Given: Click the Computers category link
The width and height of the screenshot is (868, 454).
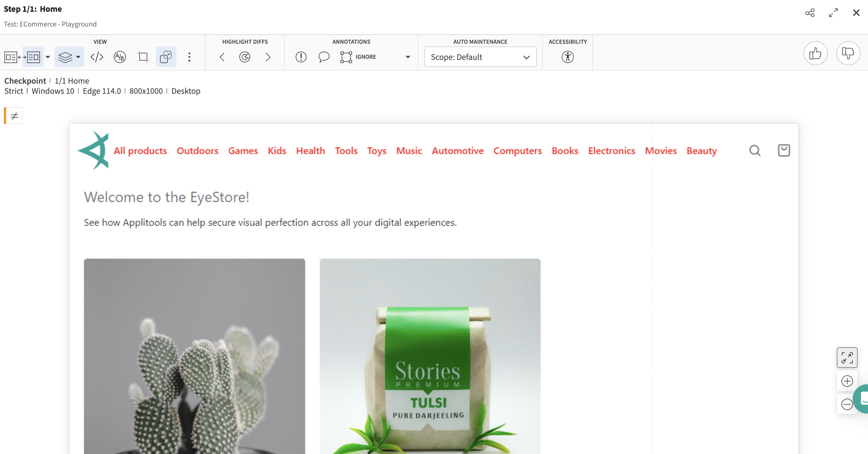Looking at the screenshot, I should (517, 151).
